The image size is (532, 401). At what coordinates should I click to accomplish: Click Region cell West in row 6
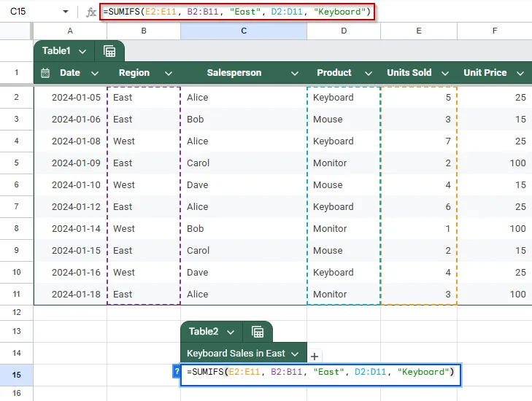(x=144, y=185)
